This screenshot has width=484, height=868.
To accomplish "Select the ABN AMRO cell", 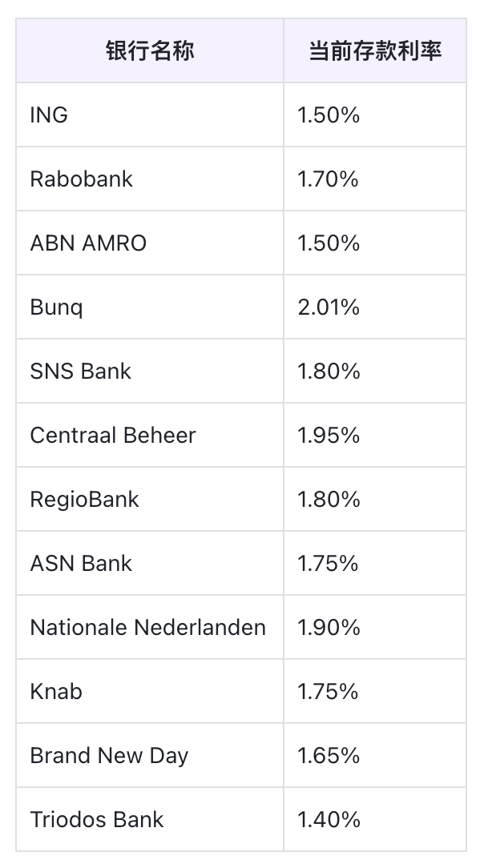I will pos(88,243).
